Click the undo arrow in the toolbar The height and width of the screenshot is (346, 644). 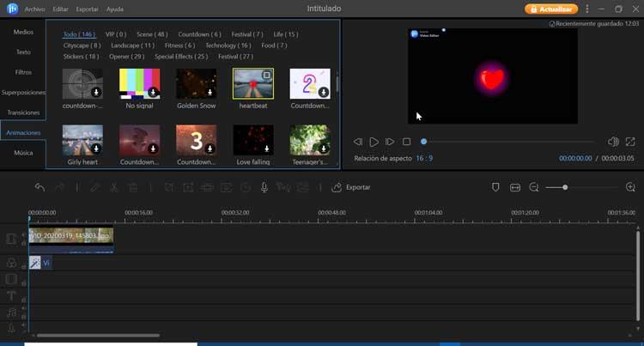pos(39,187)
